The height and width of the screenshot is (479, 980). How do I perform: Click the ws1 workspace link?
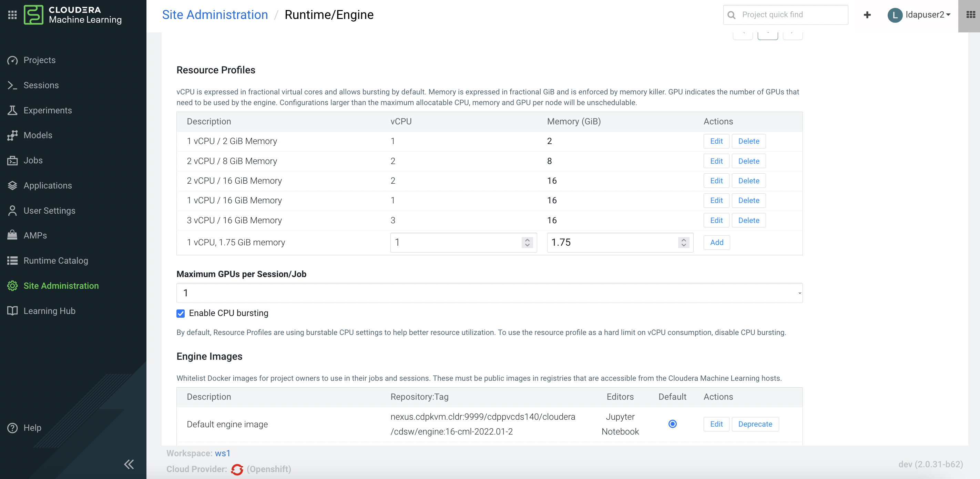(x=223, y=453)
